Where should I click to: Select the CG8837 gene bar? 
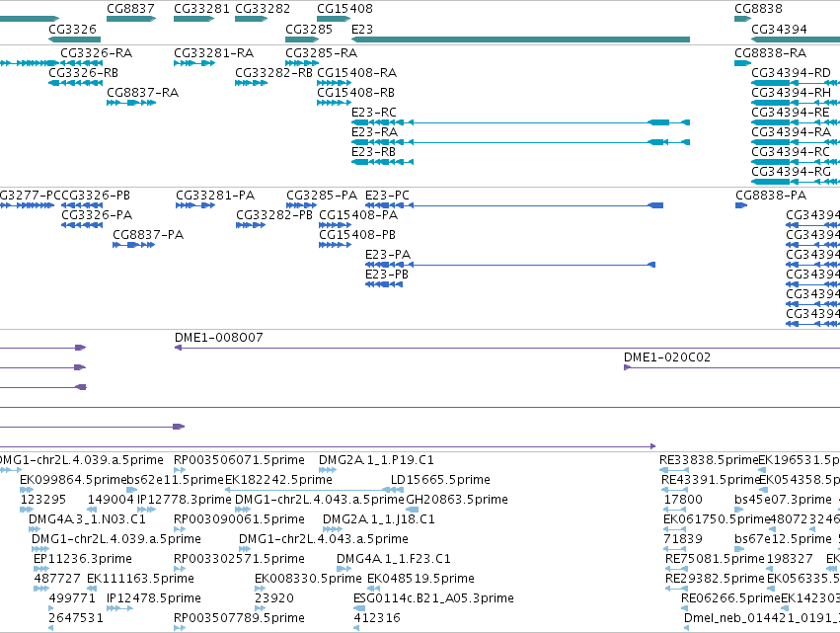point(131,19)
